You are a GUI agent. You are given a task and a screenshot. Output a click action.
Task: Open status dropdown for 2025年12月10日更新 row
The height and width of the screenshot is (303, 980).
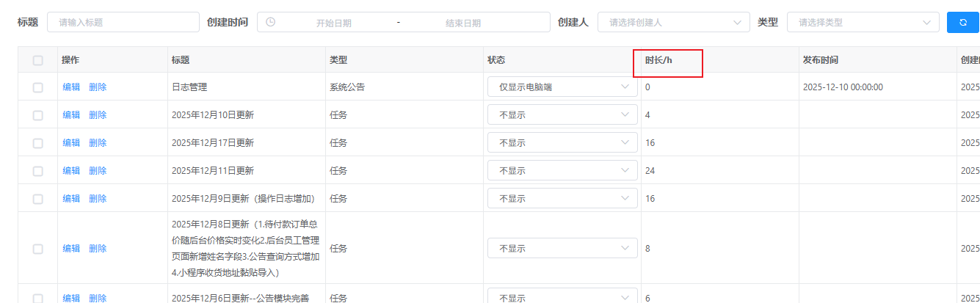(x=562, y=115)
